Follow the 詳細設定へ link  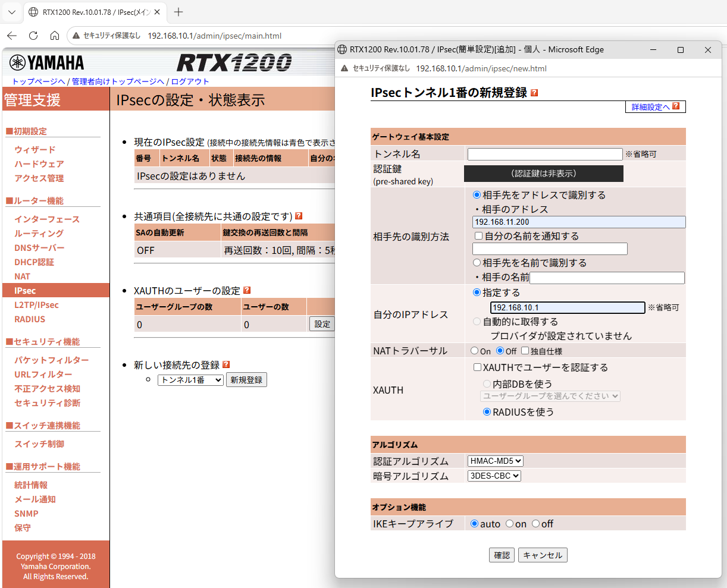pyautogui.click(x=651, y=106)
